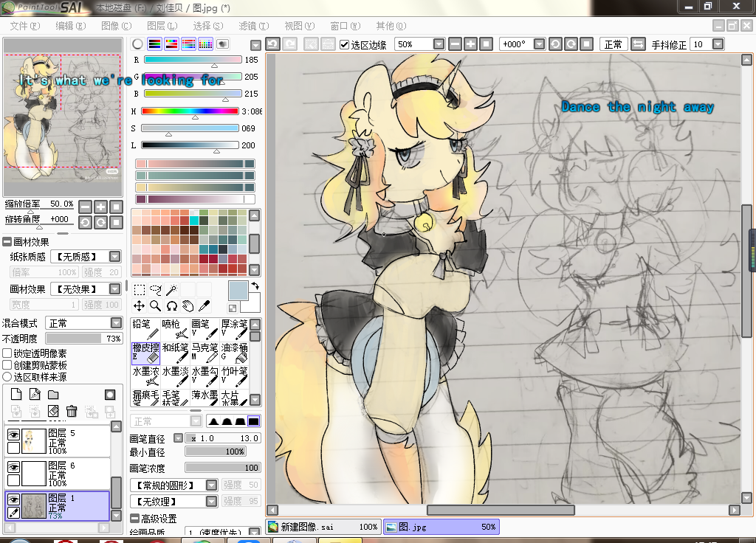Create a new layer folder
Screen dimensions: 756x543
[x=53, y=395]
